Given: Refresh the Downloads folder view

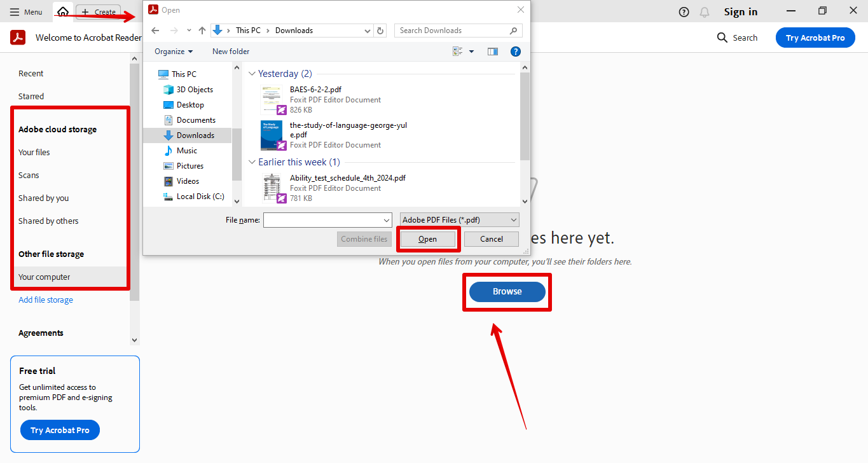Looking at the screenshot, I should coord(380,31).
